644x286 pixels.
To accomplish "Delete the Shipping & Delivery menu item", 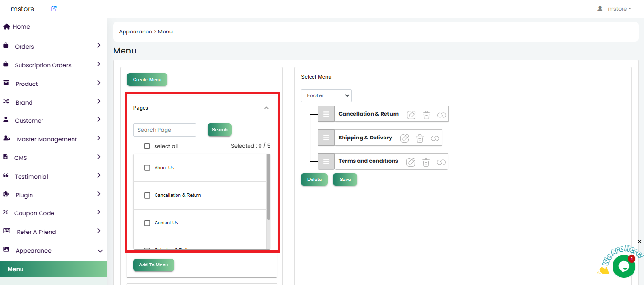I will click(x=420, y=138).
